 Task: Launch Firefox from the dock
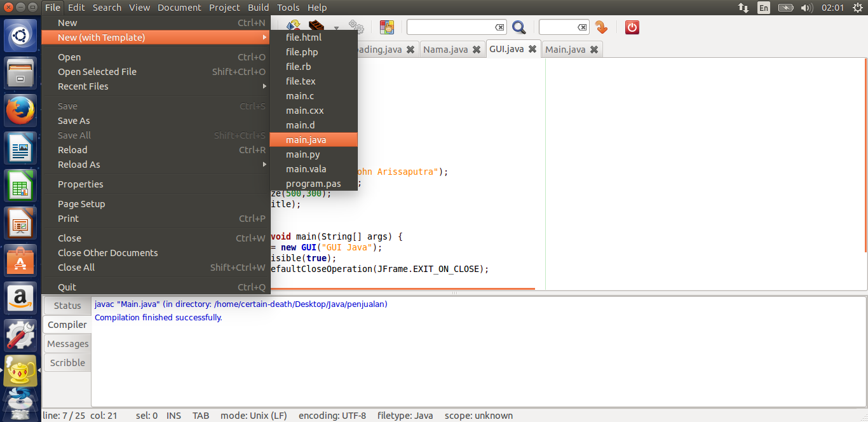pyautogui.click(x=20, y=111)
